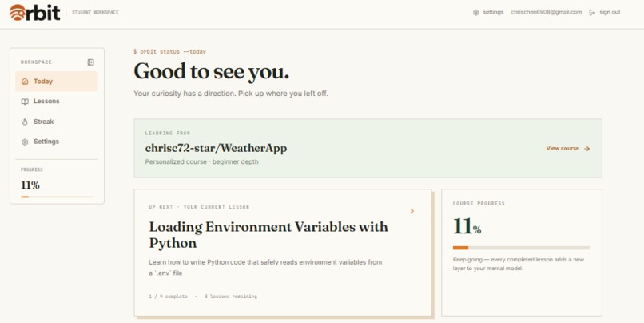Click the chrischen6908@gmail.com account email

point(547,12)
